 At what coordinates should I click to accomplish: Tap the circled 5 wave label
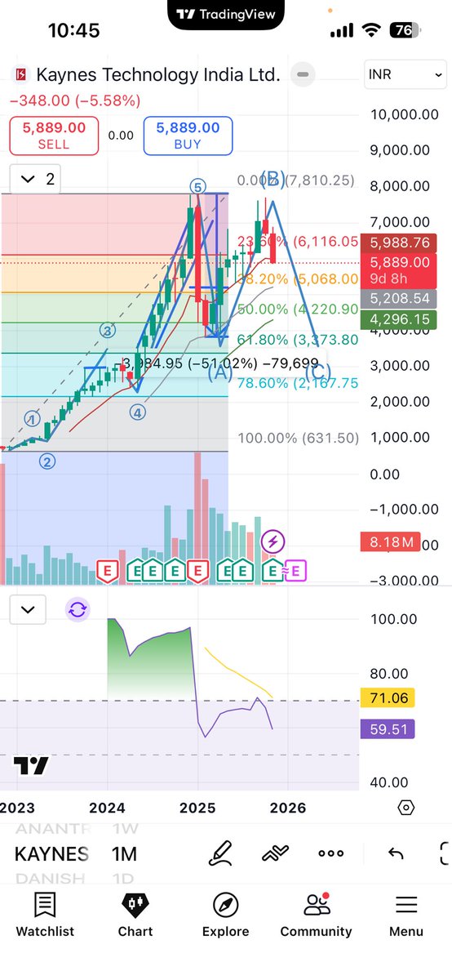pos(197,186)
